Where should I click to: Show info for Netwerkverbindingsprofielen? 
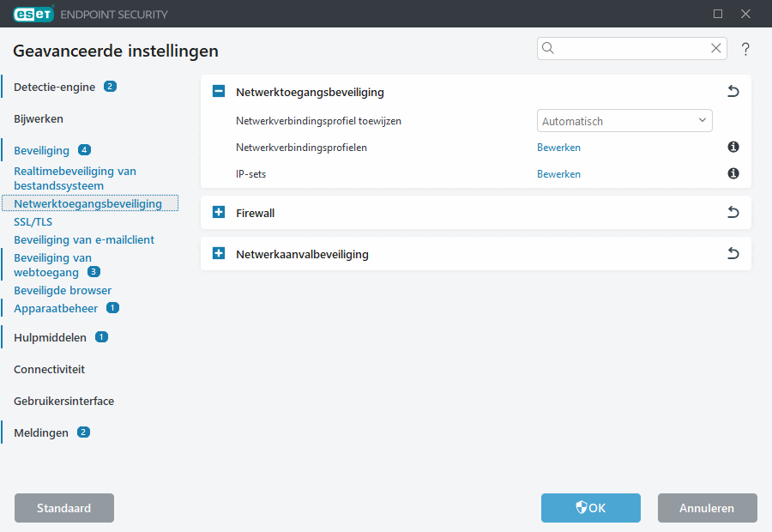click(x=733, y=148)
